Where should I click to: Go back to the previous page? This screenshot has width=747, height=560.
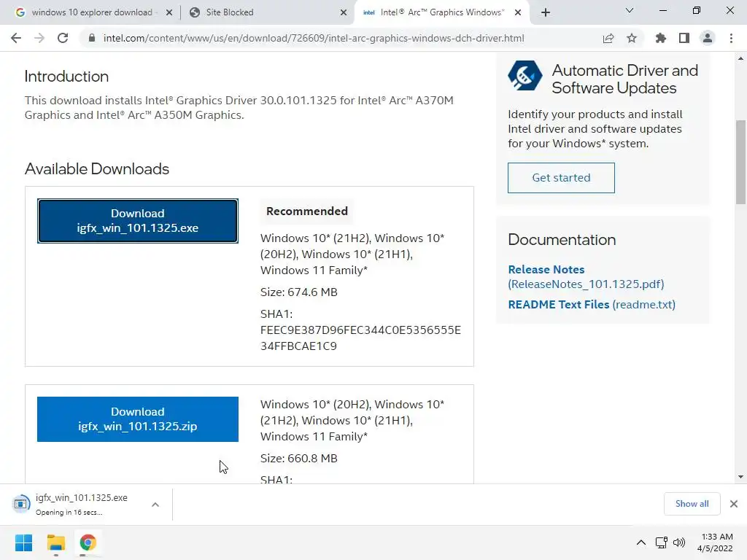click(x=16, y=38)
